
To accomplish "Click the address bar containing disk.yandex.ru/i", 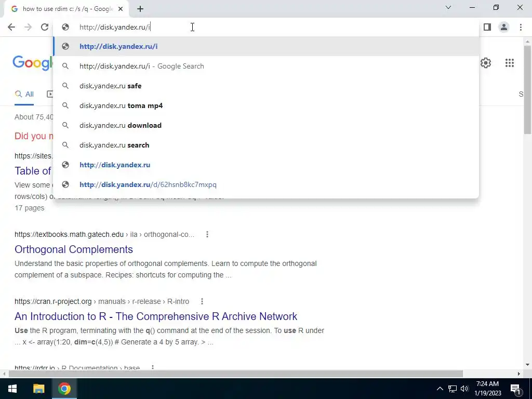I will [x=267, y=27].
